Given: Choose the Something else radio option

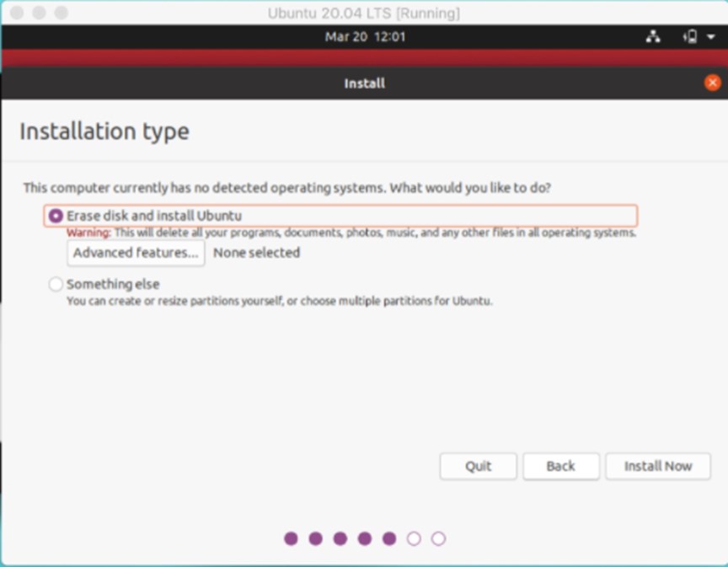Looking at the screenshot, I should tap(56, 284).
